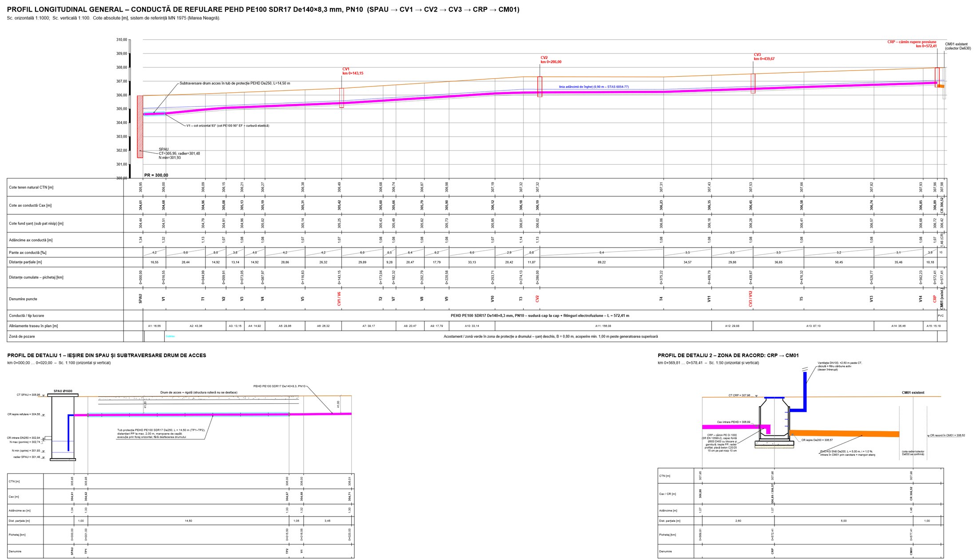Click the partial distance value '89,22'
Viewport: 977px width, 560px height.
602,262
